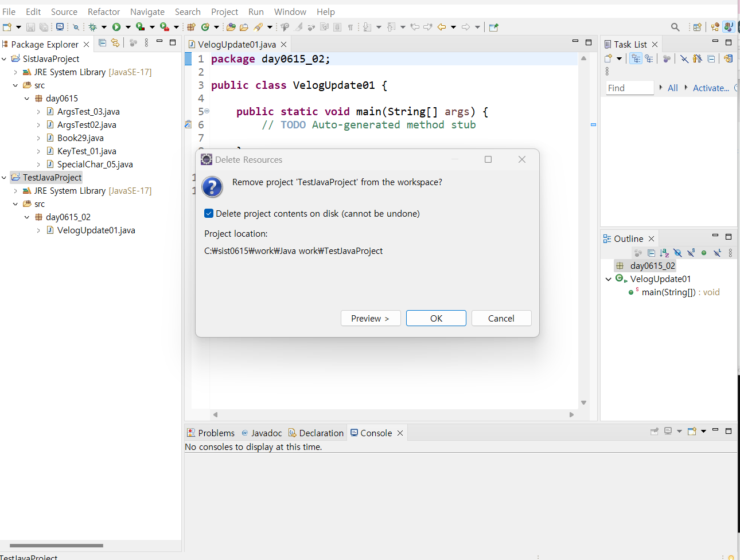
Task: Click Collapse All in Package Explorer
Action: tap(103, 43)
